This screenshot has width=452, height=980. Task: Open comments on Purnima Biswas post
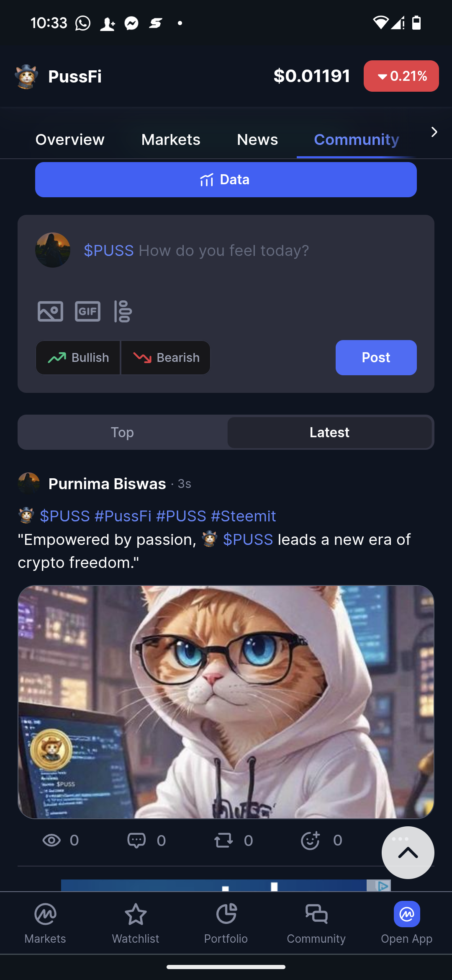[136, 841]
